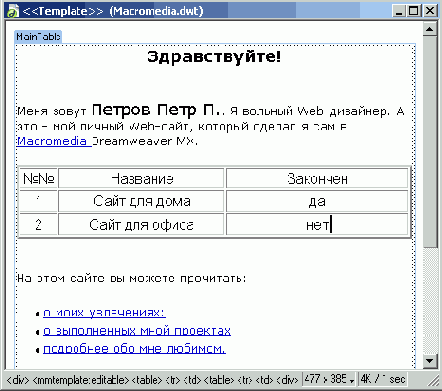Select the Название header cell

coord(142,179)
